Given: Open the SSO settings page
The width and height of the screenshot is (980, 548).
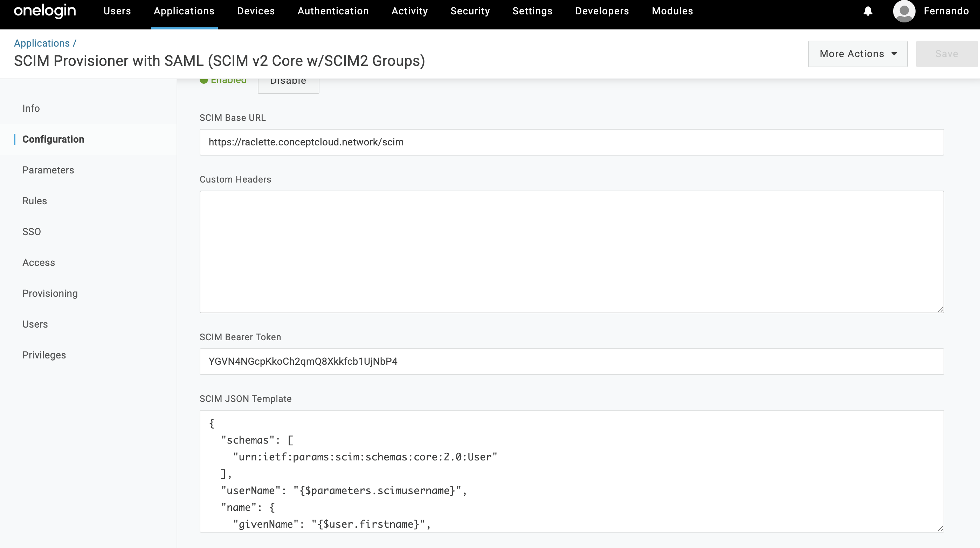Looking at the screenshot, I should click(32, 231).
